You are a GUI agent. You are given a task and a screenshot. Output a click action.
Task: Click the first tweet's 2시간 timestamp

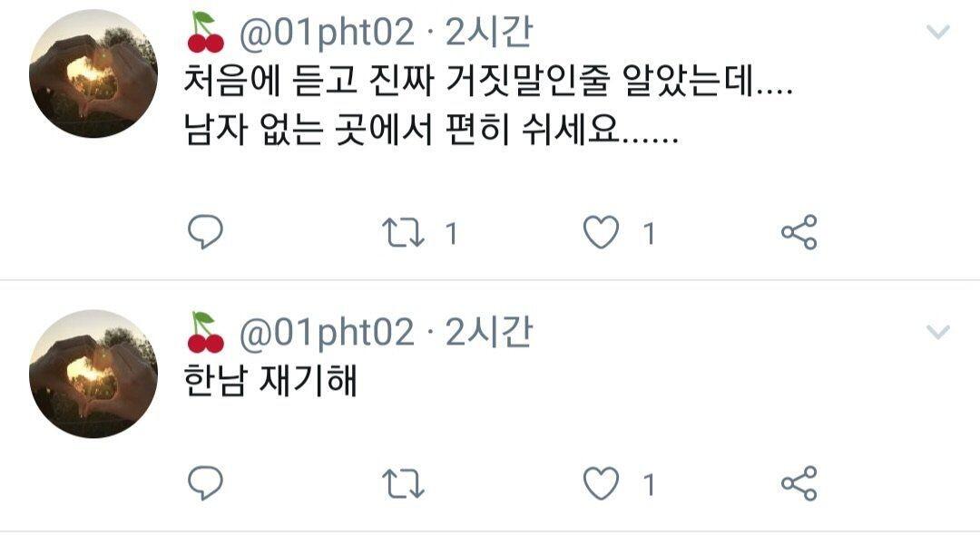pos(489,32)
